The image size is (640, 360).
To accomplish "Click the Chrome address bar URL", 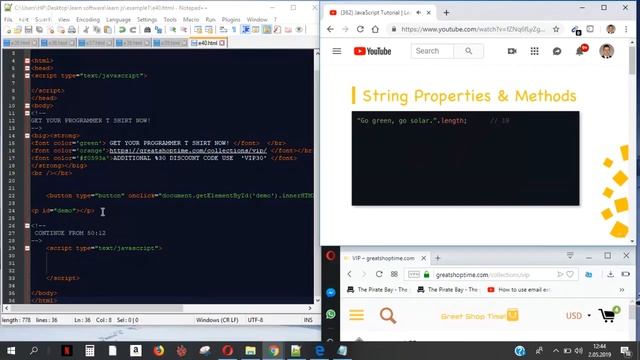I will point(473,29).
